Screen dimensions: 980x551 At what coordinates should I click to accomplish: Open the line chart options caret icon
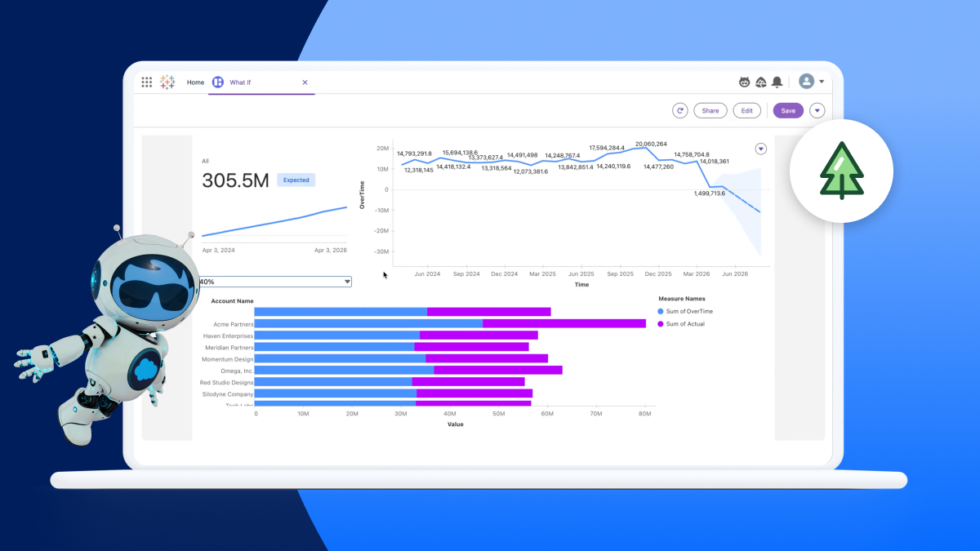point(761,149)
